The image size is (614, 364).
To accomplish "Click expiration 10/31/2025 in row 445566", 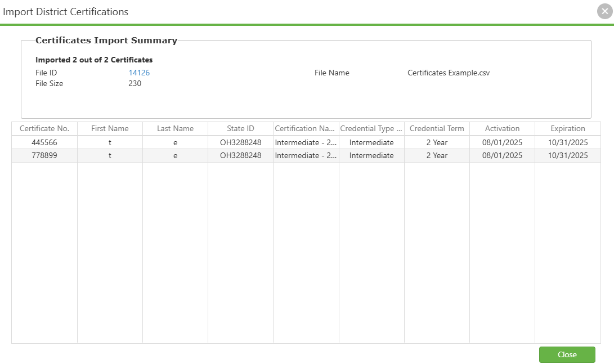I will 568,142.
